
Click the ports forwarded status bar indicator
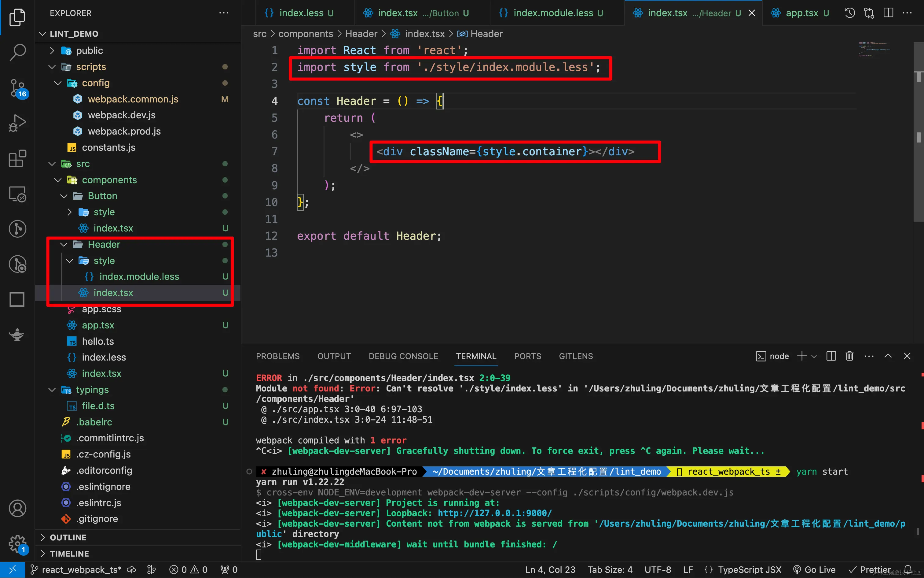pos(229,569)
